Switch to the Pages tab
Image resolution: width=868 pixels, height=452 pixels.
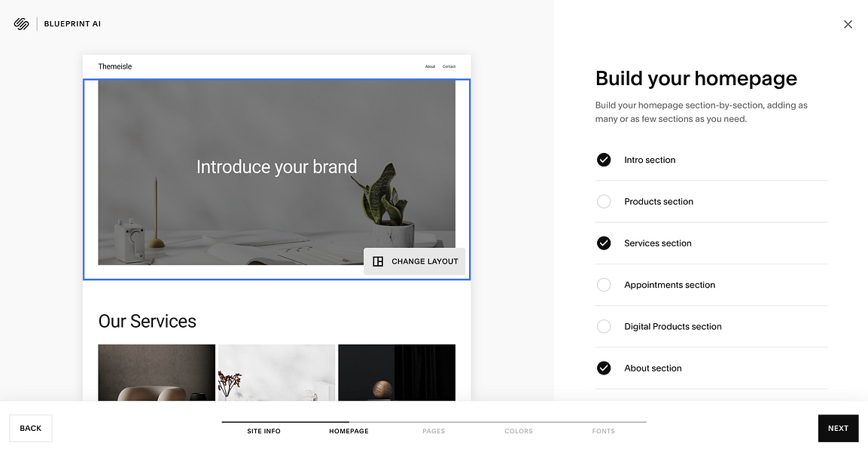coord(434,431)
